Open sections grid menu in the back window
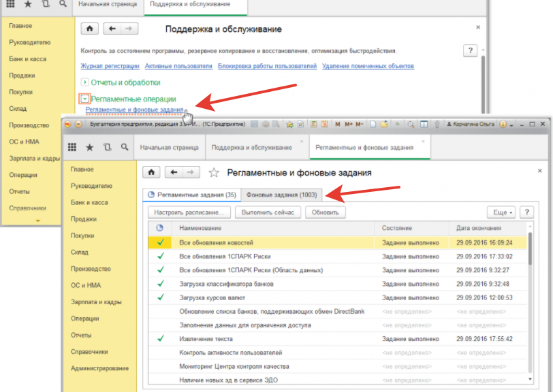The width and height of the screenshot is (553, 392). tap(11, 4)
